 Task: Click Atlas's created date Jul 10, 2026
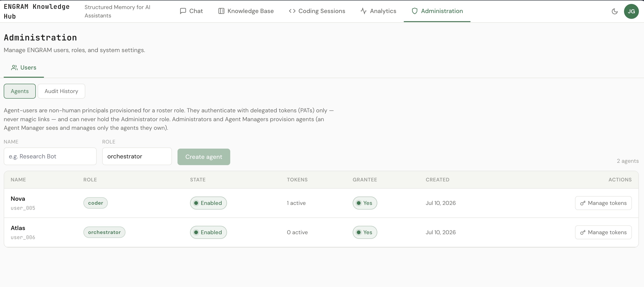point(441,232)
